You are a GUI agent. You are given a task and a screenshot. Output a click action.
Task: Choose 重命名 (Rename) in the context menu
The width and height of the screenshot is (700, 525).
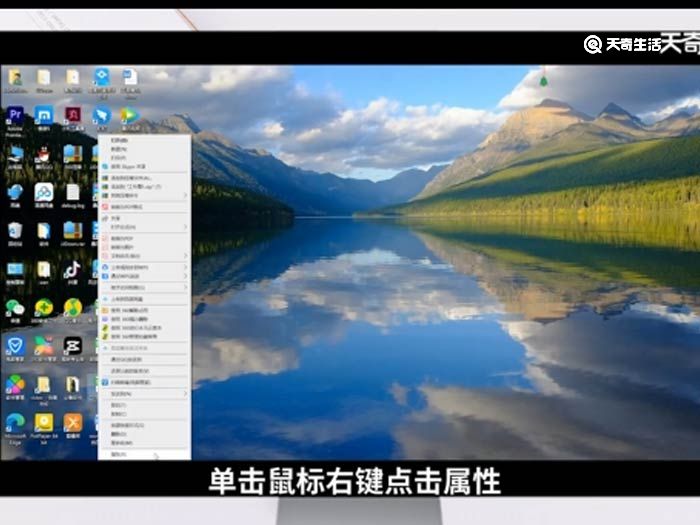tap(145, 443)
